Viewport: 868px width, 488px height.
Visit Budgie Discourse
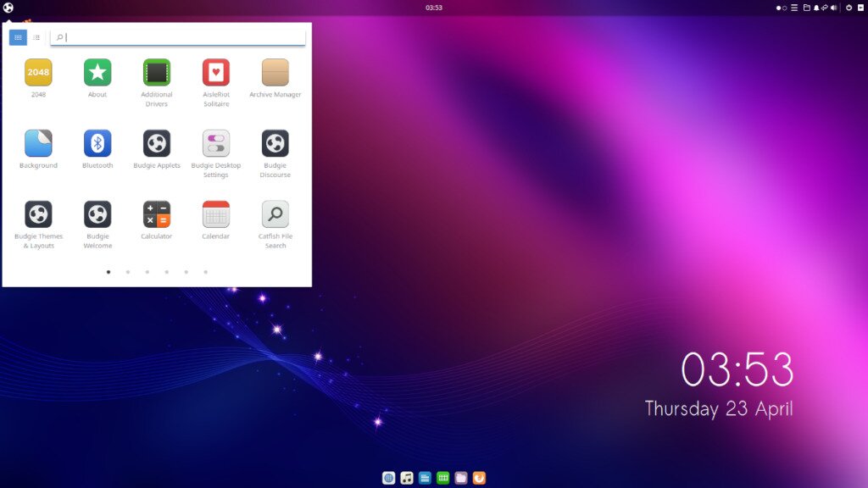click(x=275, y=144)
